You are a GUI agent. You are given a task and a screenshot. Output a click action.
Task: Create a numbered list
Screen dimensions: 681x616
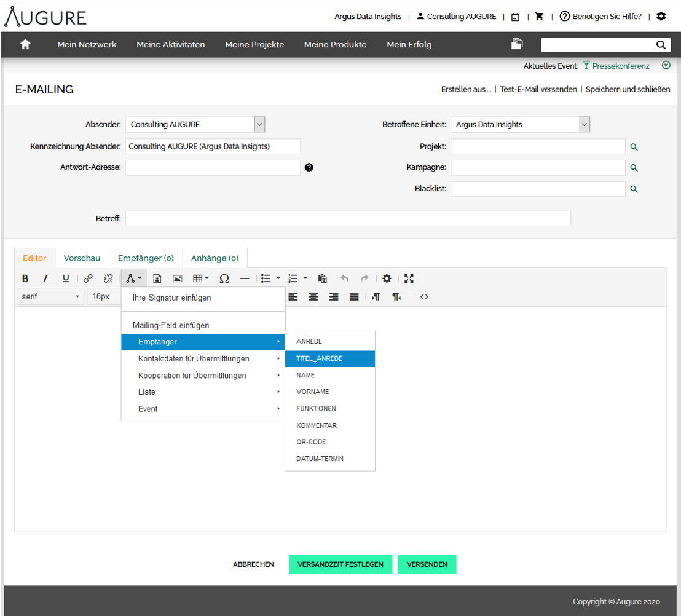point(293,278)
